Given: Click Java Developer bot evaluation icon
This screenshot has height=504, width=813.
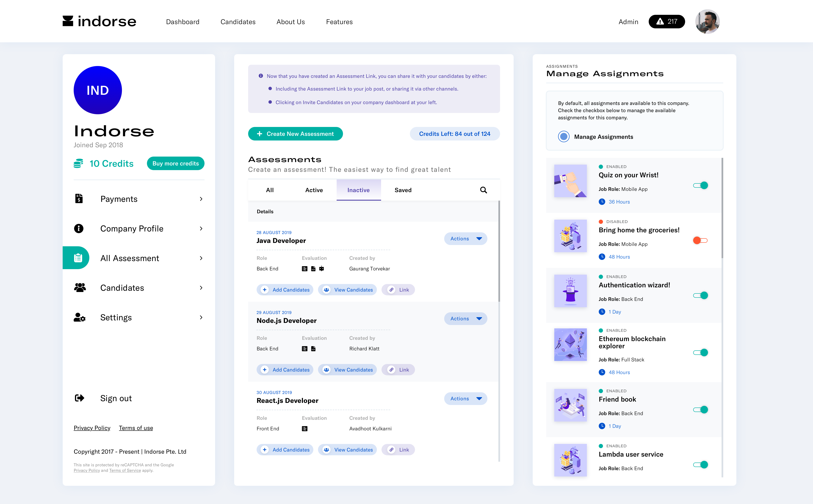Looking at the screenshot, I should pyautogui.click(x=321, y=269).
